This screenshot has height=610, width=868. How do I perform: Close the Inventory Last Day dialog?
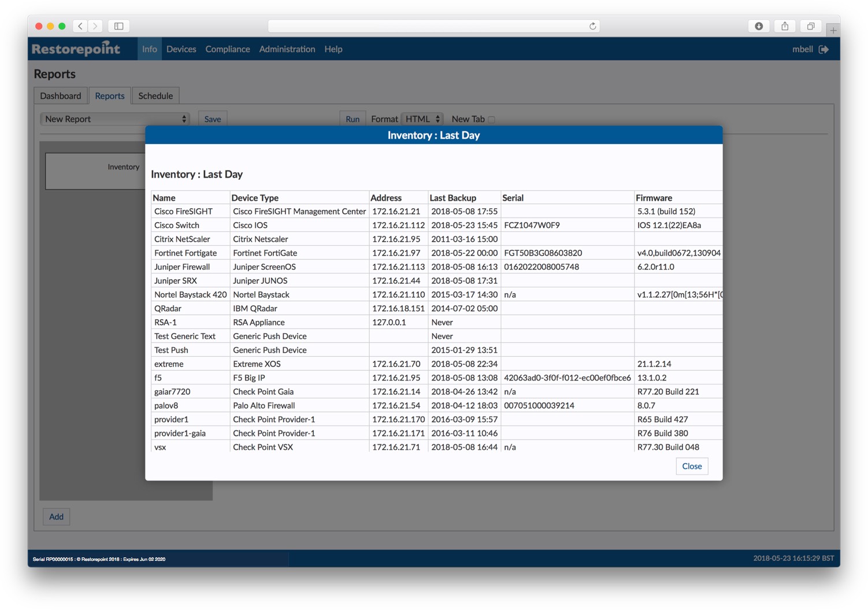[692, 466]
